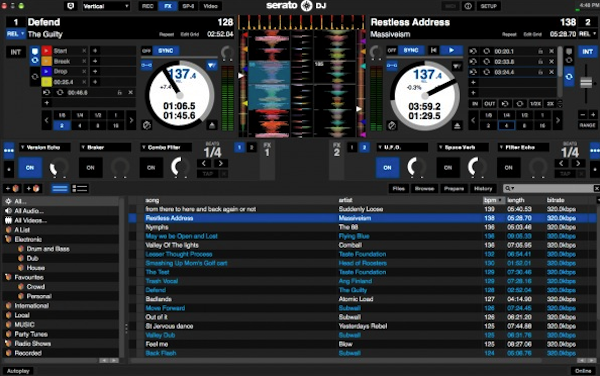Set loop OUT point on deck 2

pos(489,104)
